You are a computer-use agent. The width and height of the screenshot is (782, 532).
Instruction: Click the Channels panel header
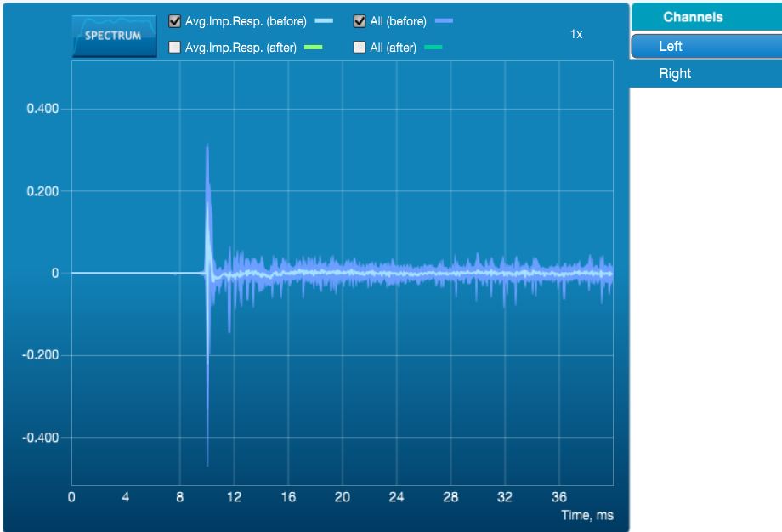tap(706, 17)
